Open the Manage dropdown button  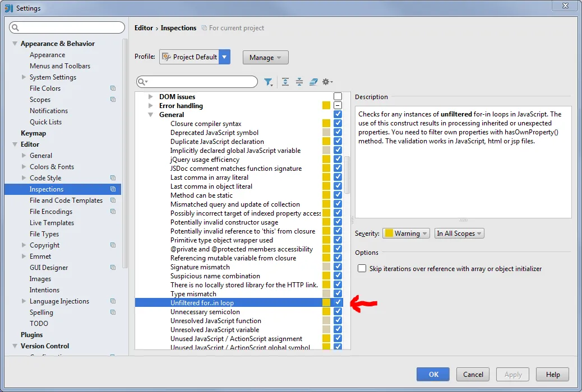tap(265, 58)
